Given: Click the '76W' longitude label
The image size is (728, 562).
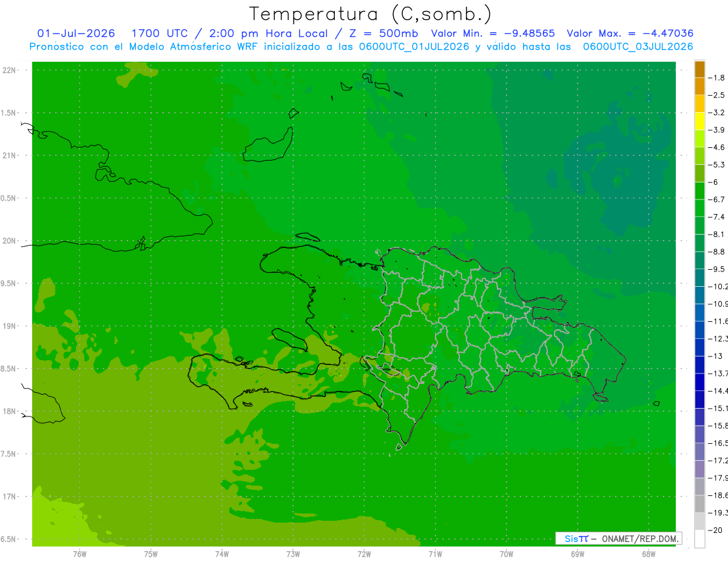Looking at the screenshot, I should 79,554.
